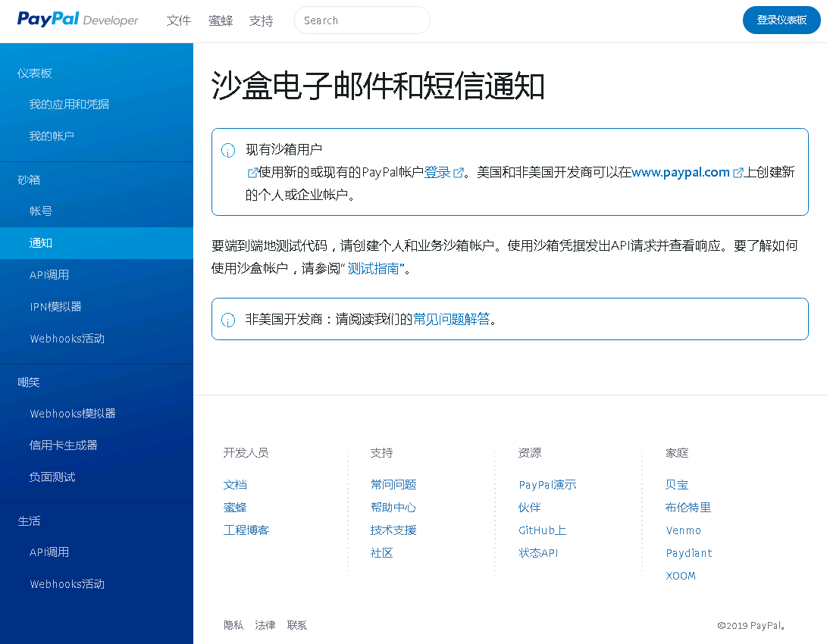Select 砂箱 sidebar heading
The height and width of the screenshot is (644, 827).
coord(29,180)
